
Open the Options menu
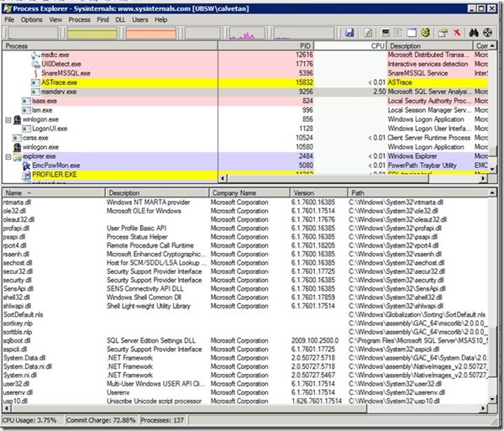pyautogui.click(x=32, y=19)
